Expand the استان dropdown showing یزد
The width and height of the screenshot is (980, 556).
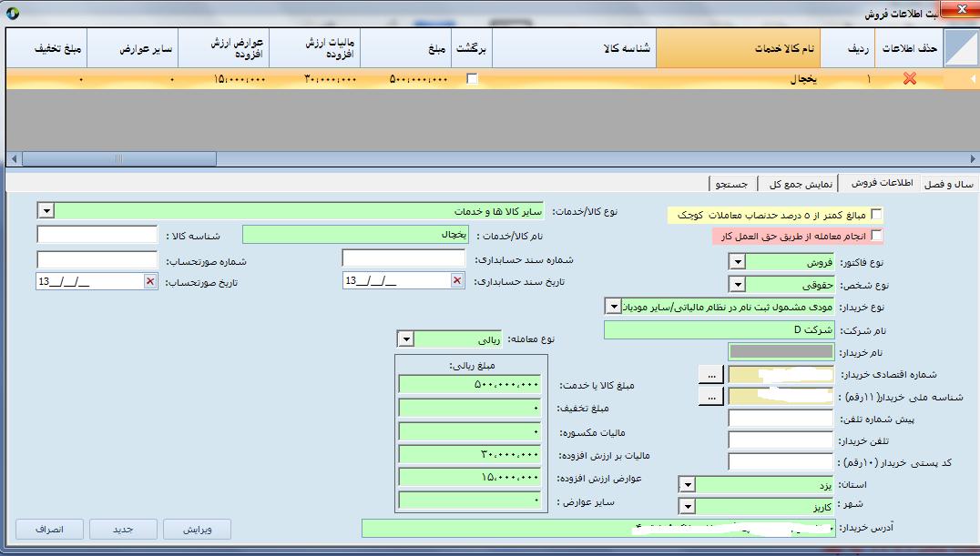(x=688, y=484)
